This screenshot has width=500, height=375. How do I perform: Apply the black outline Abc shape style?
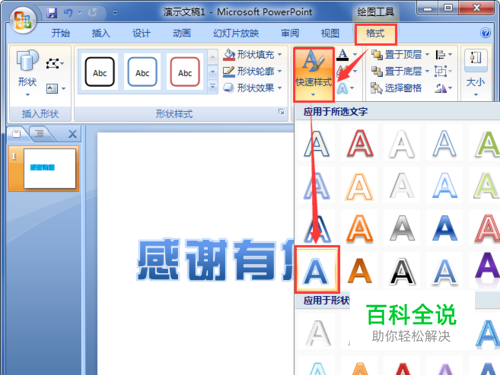pos(100,72)
